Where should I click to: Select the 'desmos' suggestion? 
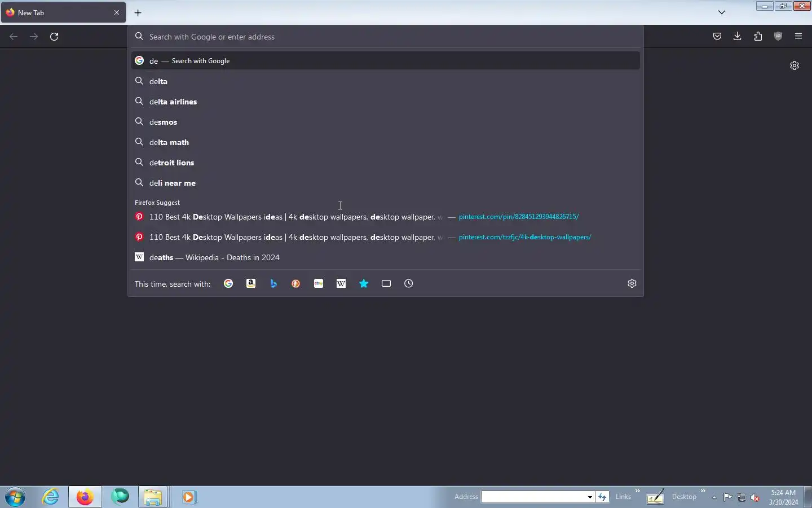click(386, 122)
